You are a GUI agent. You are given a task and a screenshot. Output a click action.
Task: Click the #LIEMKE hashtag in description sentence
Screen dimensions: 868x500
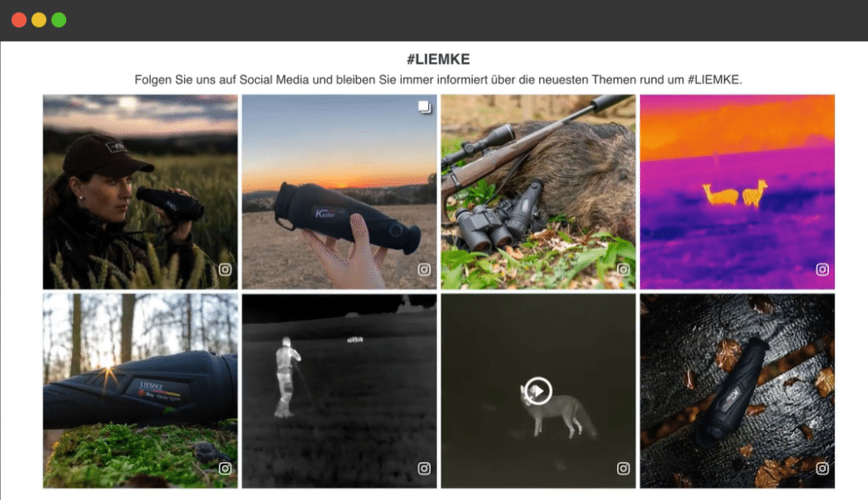pyautogui.click(x=713, y=80)
